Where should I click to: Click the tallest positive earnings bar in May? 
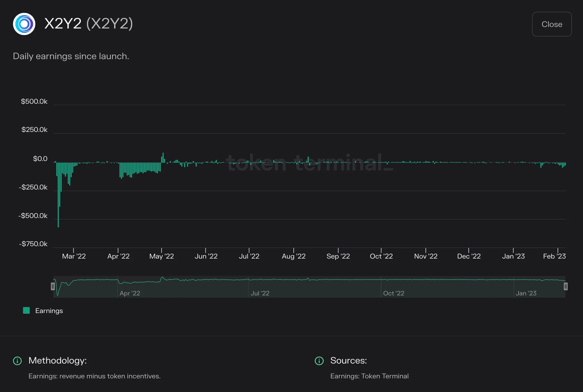coord(163,158)
